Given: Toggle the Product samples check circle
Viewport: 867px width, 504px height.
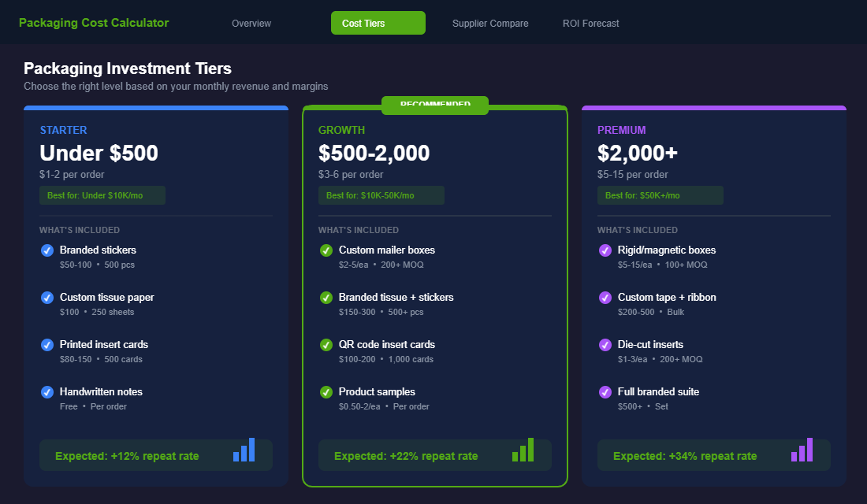Looking at the screenshot, I should point(326,392).
